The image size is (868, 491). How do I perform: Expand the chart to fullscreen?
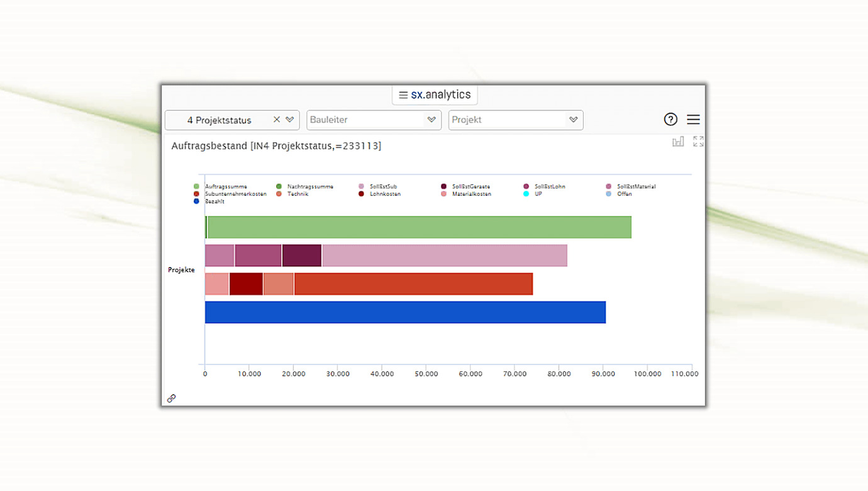click(698, 142)
